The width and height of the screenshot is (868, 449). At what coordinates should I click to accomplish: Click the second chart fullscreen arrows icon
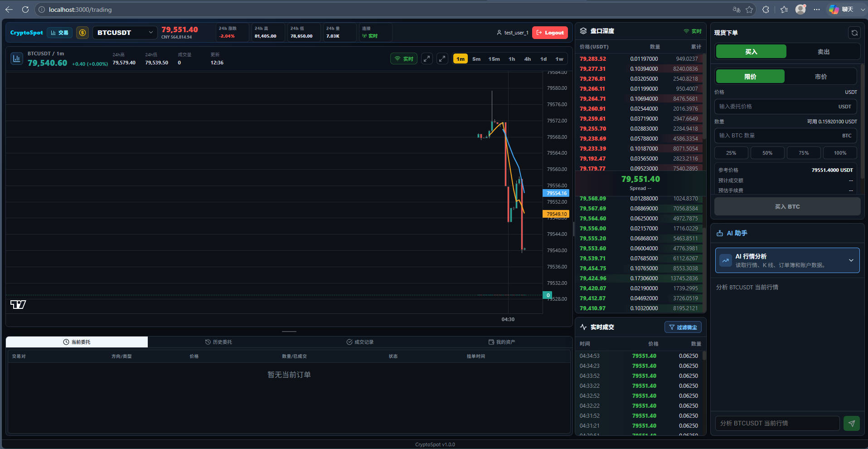442,59
